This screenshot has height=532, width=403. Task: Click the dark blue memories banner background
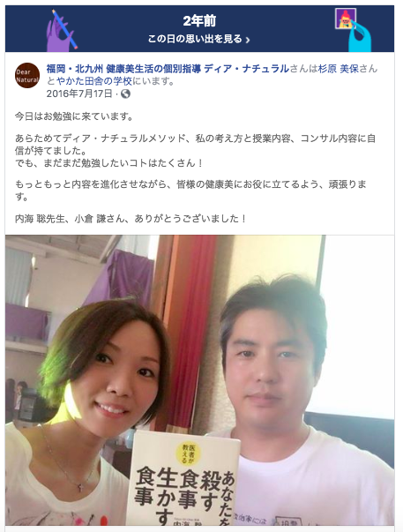[199, 28]
